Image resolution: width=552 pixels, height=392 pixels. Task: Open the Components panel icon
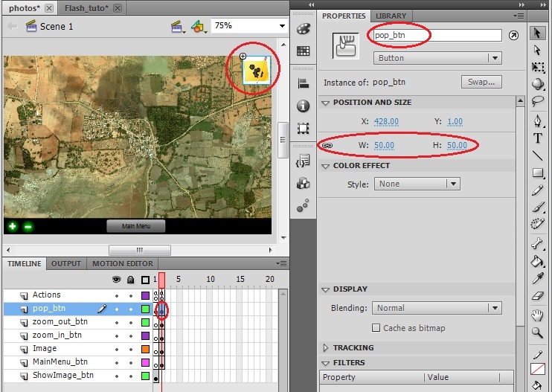click(x=303, y=183)
